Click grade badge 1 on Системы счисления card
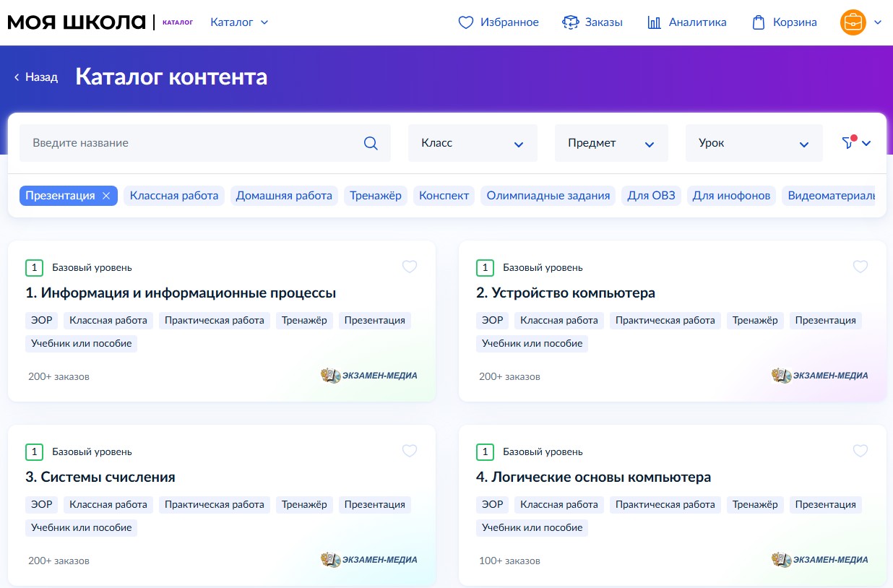Image resolution: width=893 pixels, height=588 pixels. coord(34,452)
